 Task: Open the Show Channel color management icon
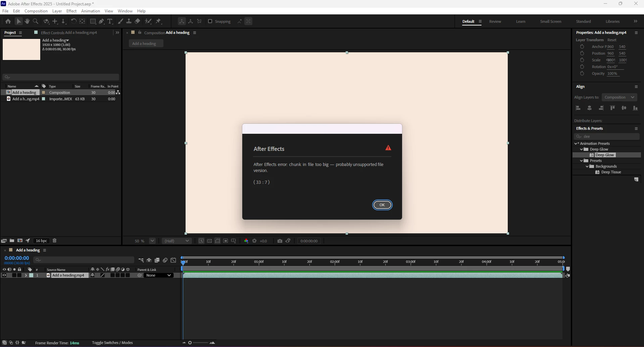[x=246, y=241]
